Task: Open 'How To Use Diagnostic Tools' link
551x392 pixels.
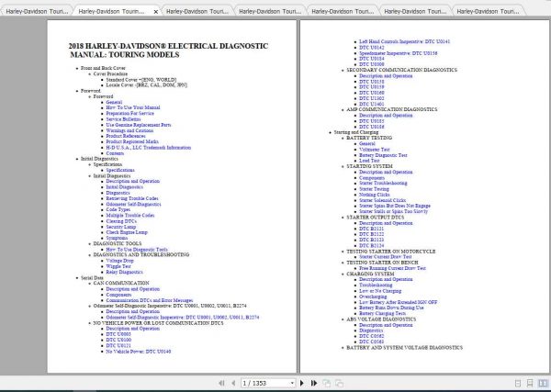Action: point(137,250)
